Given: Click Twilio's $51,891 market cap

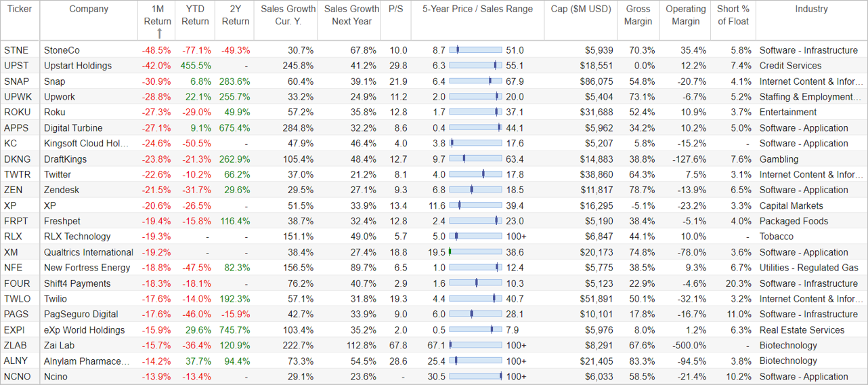Looking at the screenshot, I should pyautogui.click(x=596, y=299).
